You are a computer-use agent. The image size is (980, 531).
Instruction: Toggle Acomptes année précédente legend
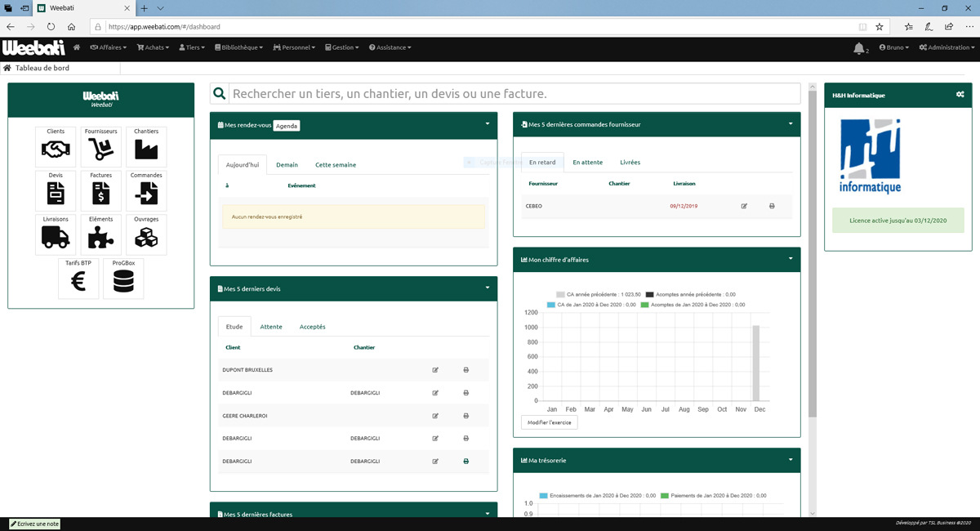[689, 294]
